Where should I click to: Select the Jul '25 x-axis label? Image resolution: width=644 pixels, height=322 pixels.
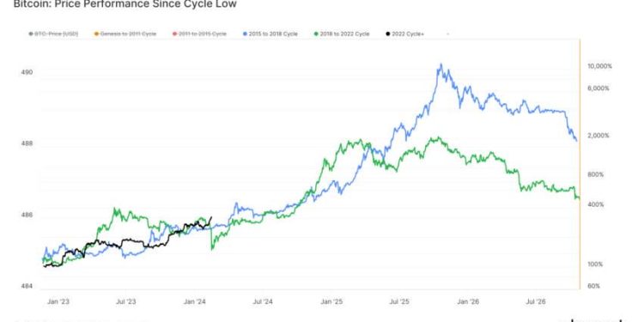pyautogui.click(x=399, y=302)
